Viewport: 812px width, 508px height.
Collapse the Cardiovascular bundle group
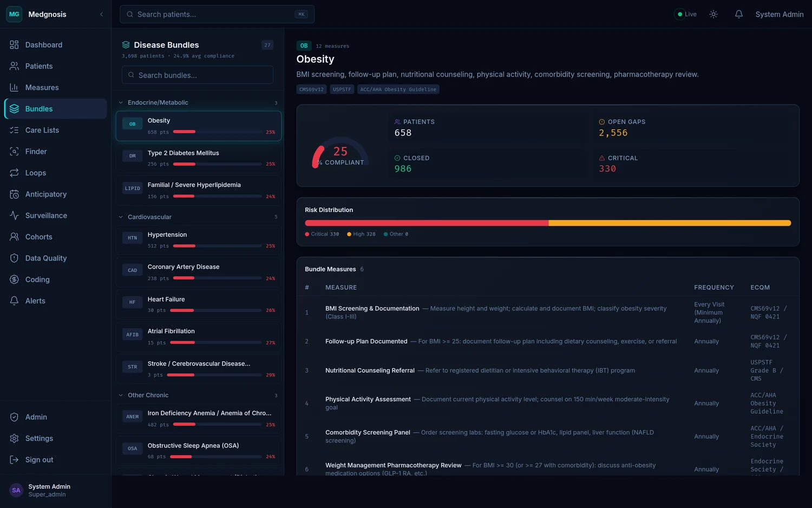click(x=121, y=217)
